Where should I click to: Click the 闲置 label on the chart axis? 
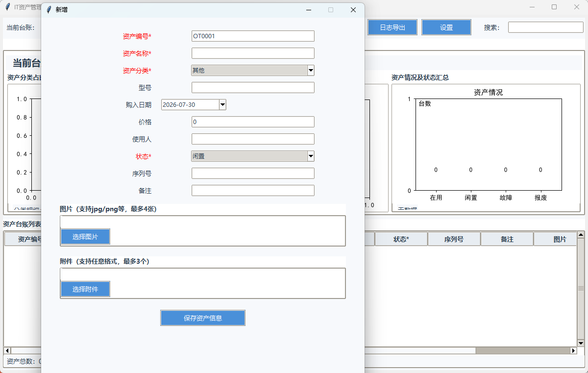click(471, 198)
